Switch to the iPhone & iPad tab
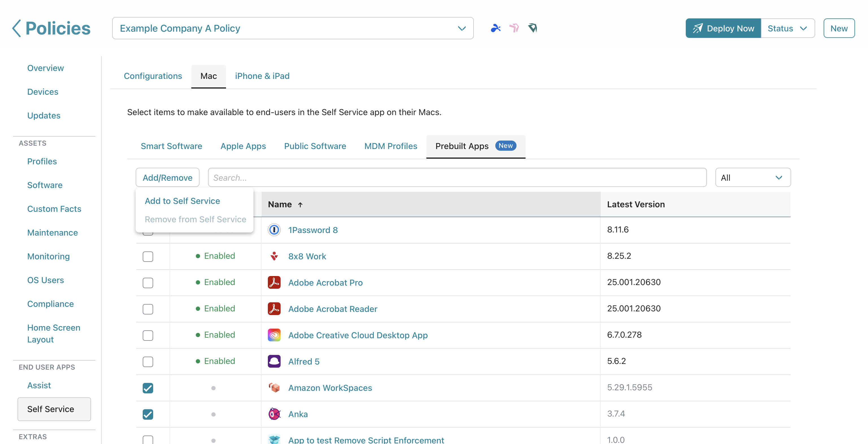The image size is (868, 444). coord(262,76)
